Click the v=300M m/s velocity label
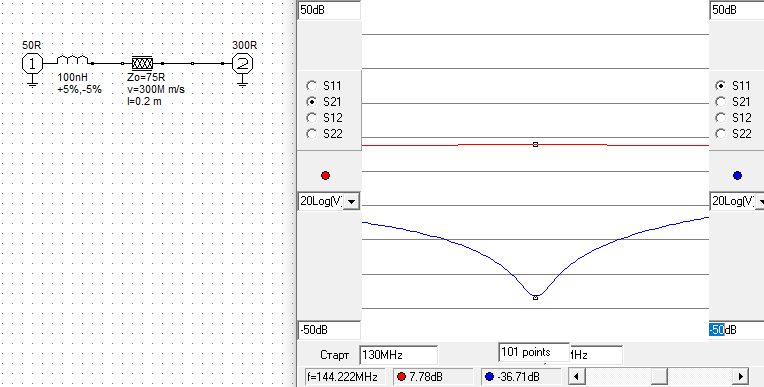Screen dimensions: 764x387 155,89
